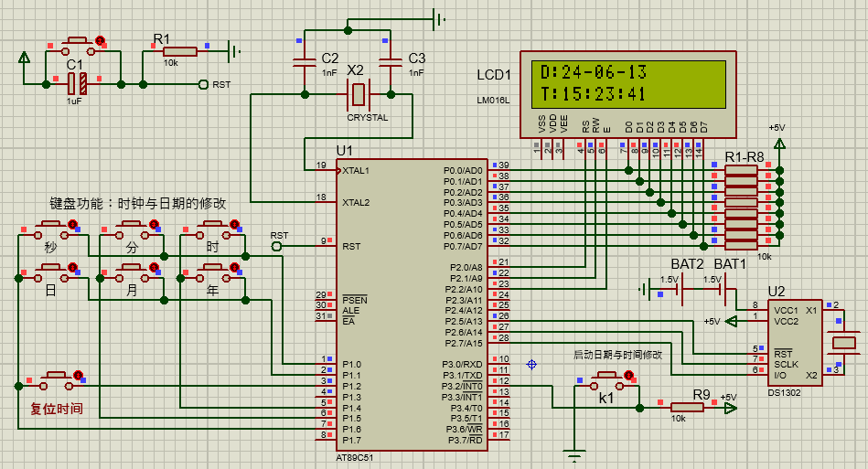Toggle the red latch dot on top reset button
The width and height of the screenshot is (868, 469).
click(100, 40)
